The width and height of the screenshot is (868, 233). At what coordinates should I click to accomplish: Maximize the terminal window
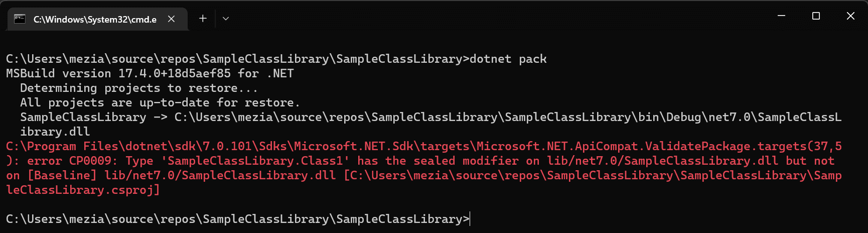(x=816, y=16)
